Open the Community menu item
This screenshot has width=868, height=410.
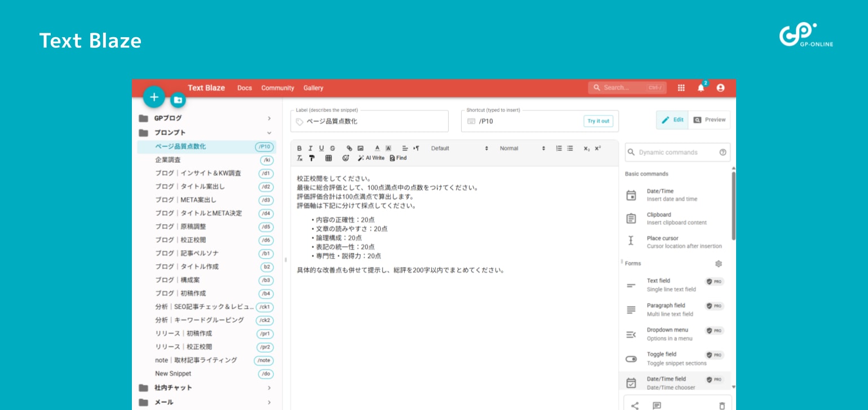coord(278,88)
